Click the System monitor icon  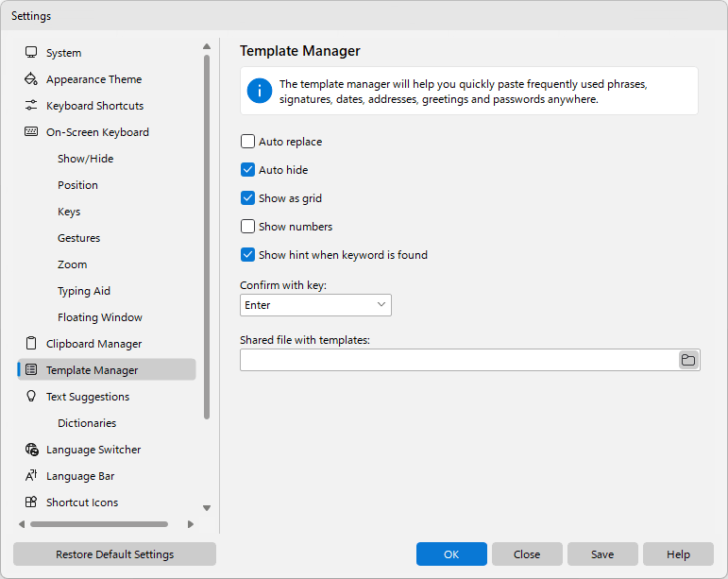point(31,53)
